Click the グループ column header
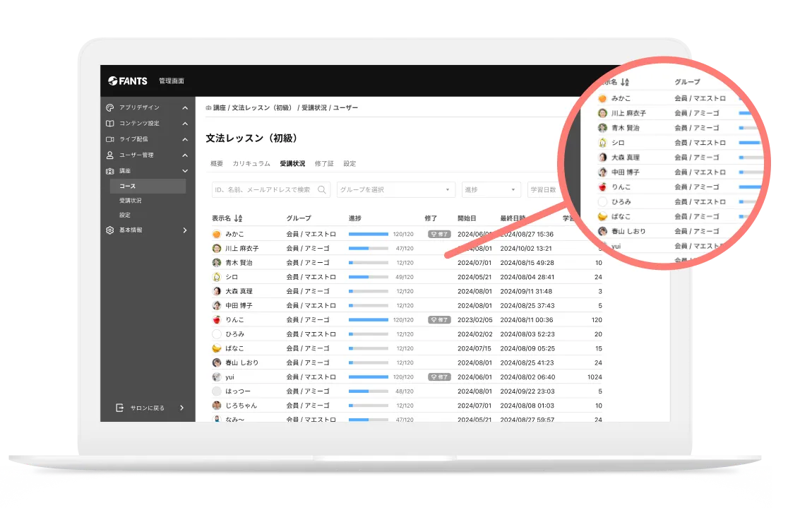 pos(299,218)
